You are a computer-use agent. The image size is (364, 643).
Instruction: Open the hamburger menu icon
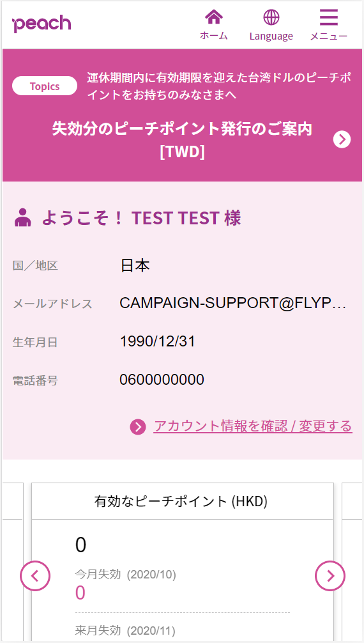tap(329, 17)
